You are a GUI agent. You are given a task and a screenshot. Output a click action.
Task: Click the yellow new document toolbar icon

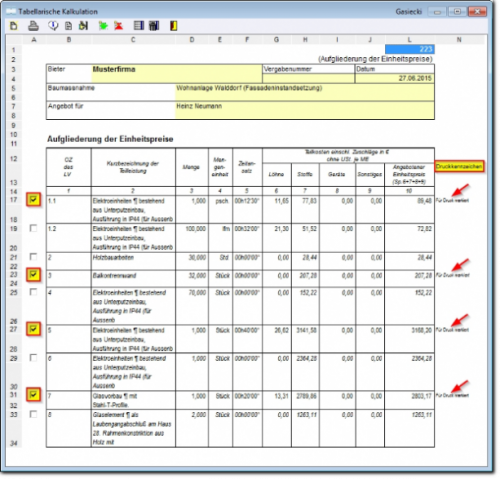point(14,26)
